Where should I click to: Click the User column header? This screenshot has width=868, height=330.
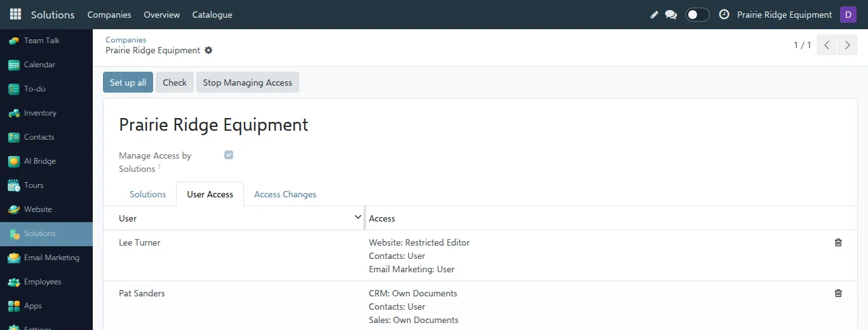pos(128,218)
